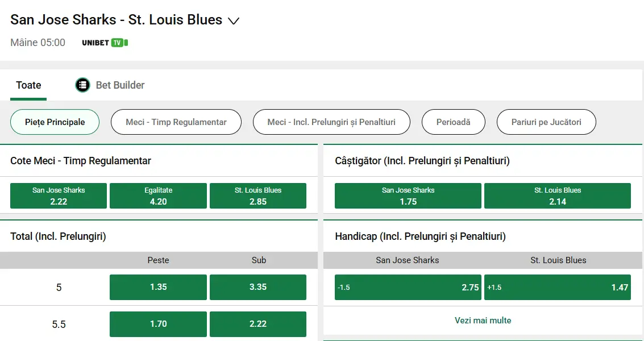Open Pariuri pe Jucători markets
This screenshot has width=644, height=341.
(x=546, y=122)
